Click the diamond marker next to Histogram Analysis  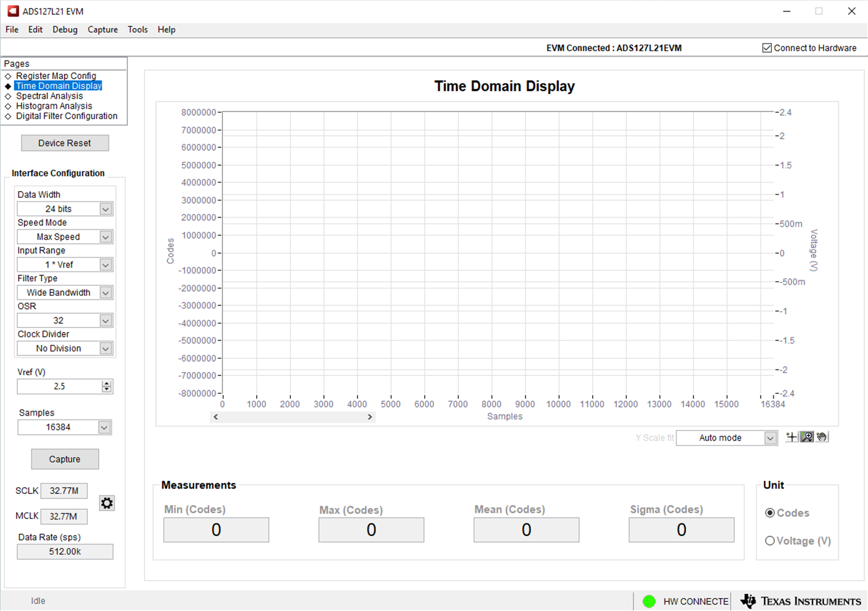tap(9, 106)
